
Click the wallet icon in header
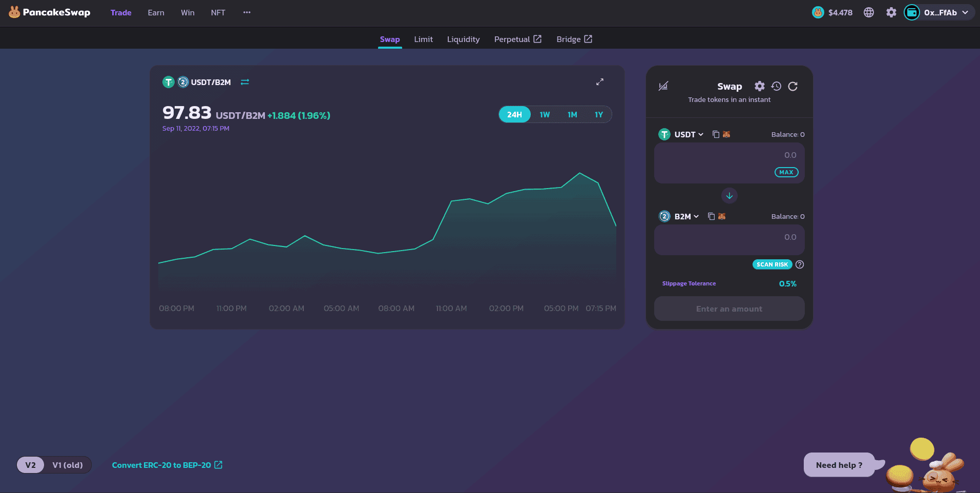click(x=912, y=12)
